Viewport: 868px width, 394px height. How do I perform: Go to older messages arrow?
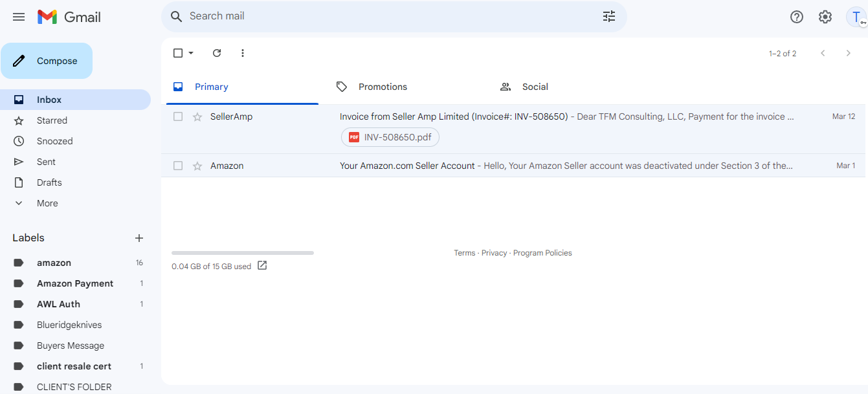point(848,53)
